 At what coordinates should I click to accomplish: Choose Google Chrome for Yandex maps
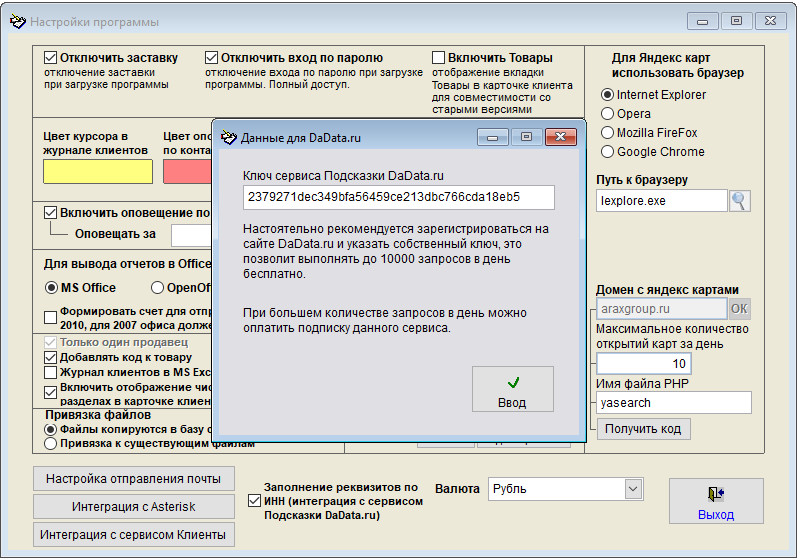point(607,152)
